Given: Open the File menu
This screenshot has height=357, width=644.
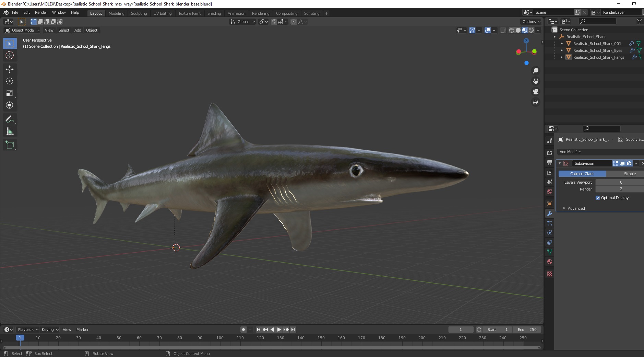Looking at the screenshot, I should coord(15,12).
